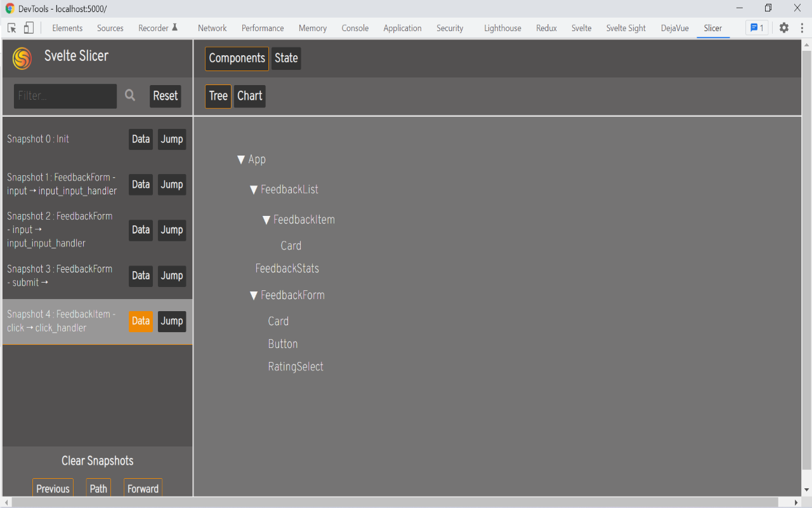
Task: Click Clear Snapshots
Action: point(98,461)
